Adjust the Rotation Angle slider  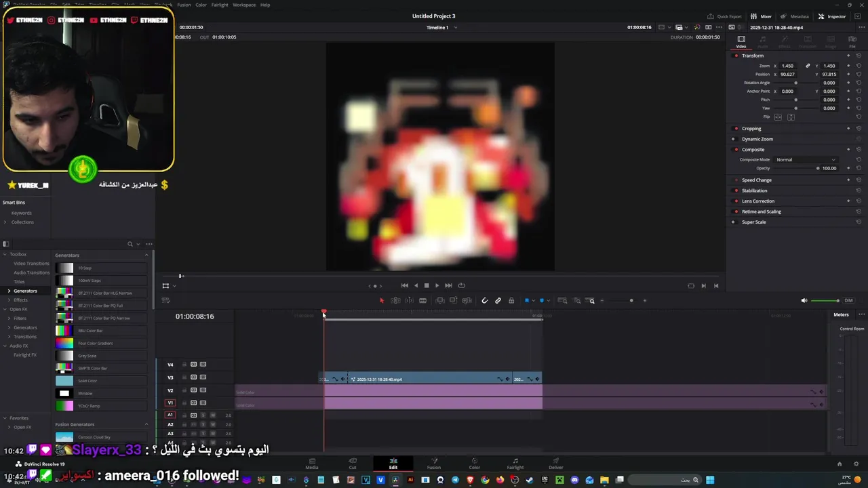tap(796, 83)
